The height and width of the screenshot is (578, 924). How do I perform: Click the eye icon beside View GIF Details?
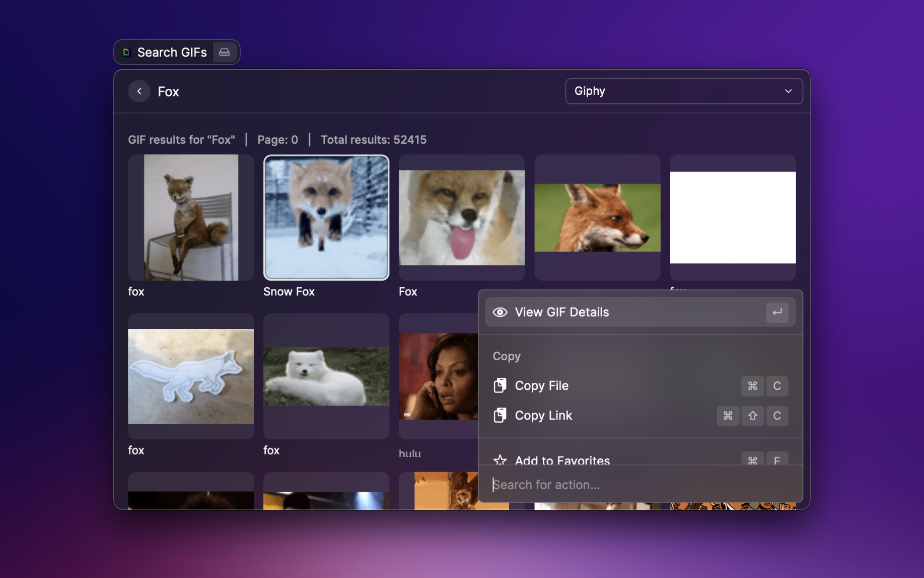click(x=500, y=312)
